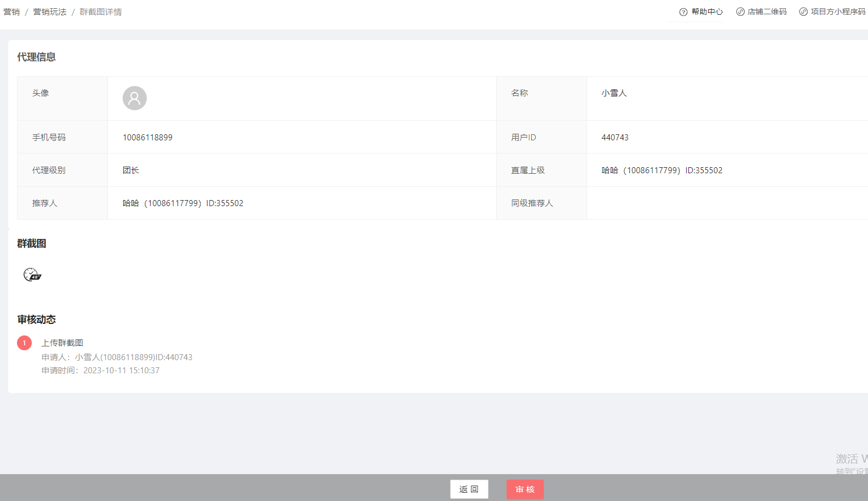Click the 推荐人 value 哈哈 ID:355502

183,203
